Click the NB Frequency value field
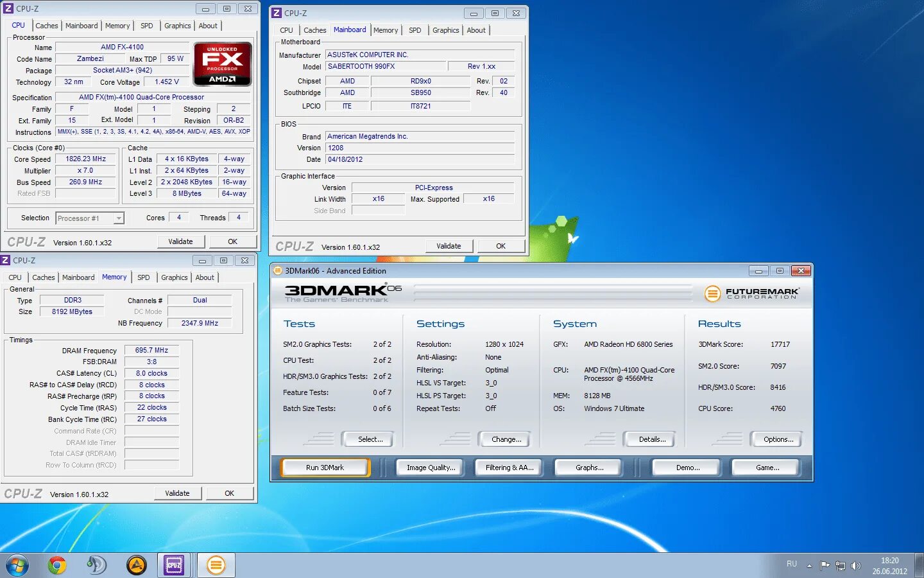Screen dimensions: 924x578 tap(200, 323)
